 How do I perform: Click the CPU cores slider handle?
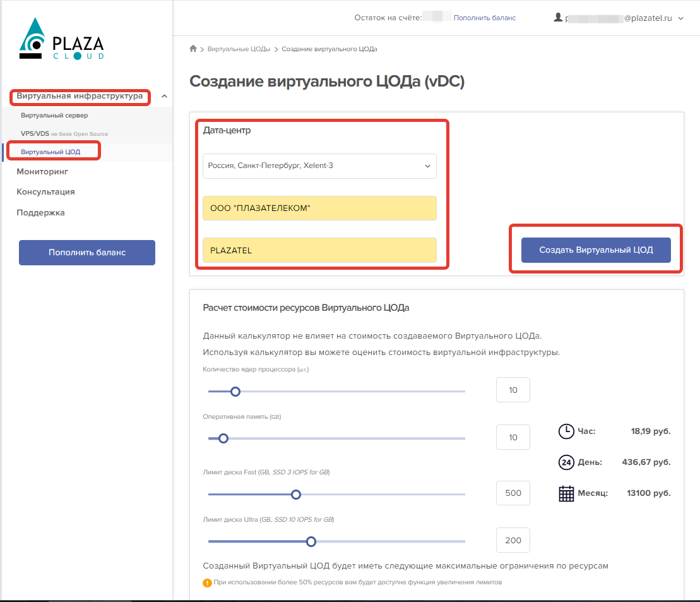(x=235, y=392)
